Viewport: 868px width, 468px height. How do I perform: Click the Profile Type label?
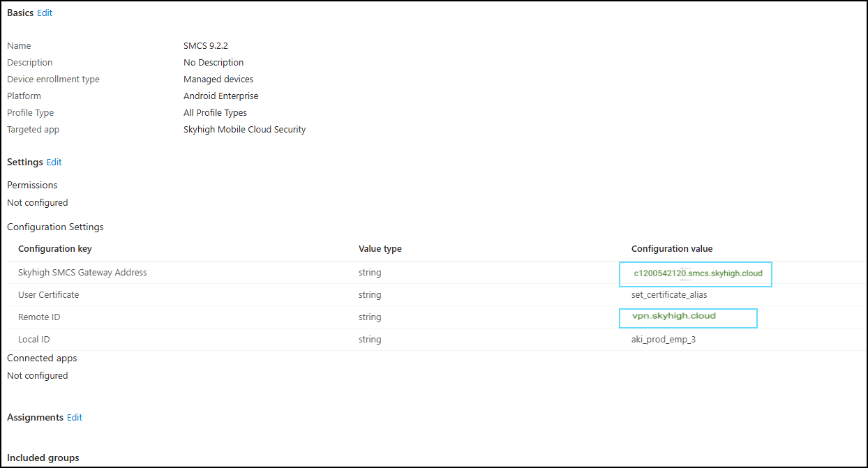(31, 112)
